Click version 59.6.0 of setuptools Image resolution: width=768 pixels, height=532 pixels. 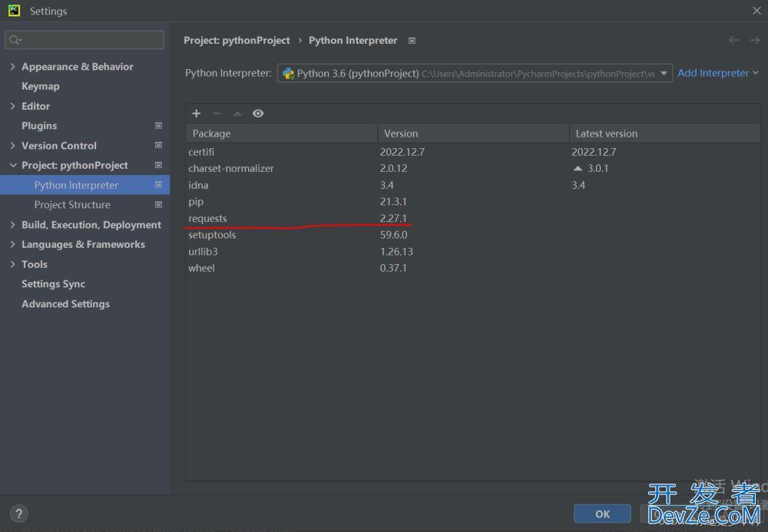pyautogui.click(x=394, y=235)
